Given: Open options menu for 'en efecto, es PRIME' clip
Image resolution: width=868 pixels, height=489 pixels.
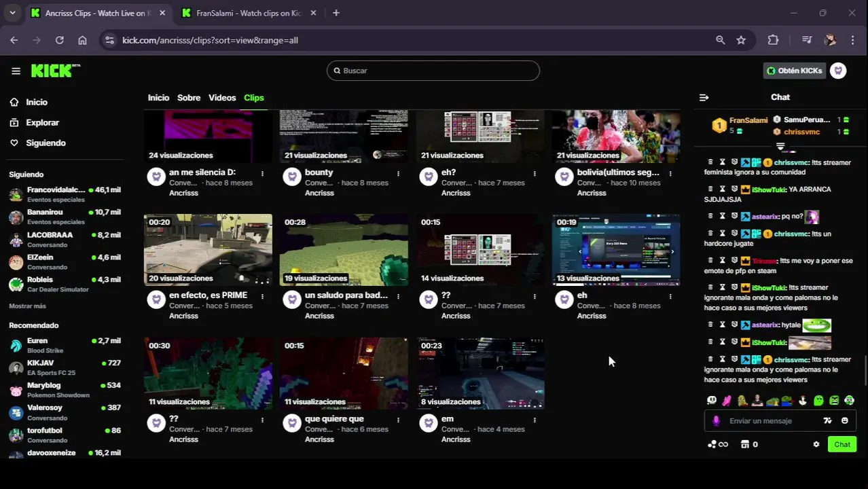Looking at the screenshot, I should [262, 297].
